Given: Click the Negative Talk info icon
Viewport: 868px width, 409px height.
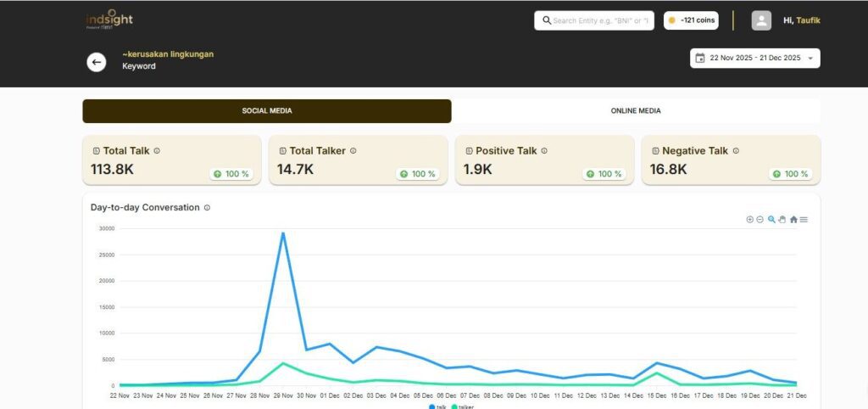Looking at the screenshot, I should click(x=736, y=151).
